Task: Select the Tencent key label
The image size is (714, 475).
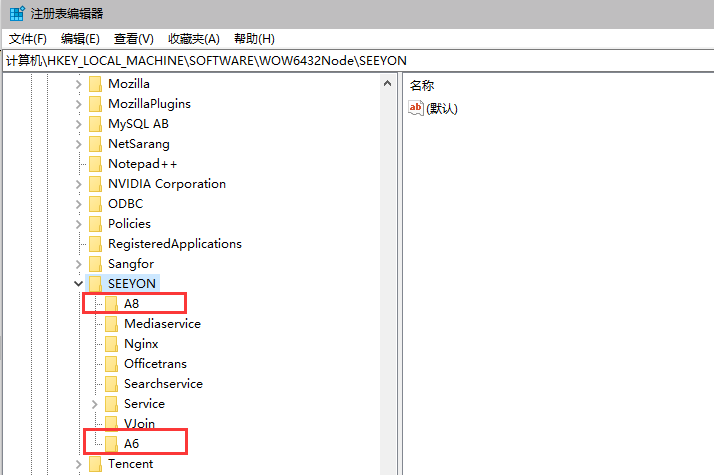Action: click(131, 464)
